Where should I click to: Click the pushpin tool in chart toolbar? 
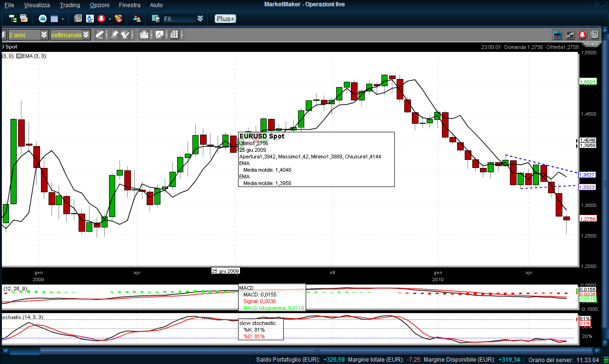(x=114, y=35)
